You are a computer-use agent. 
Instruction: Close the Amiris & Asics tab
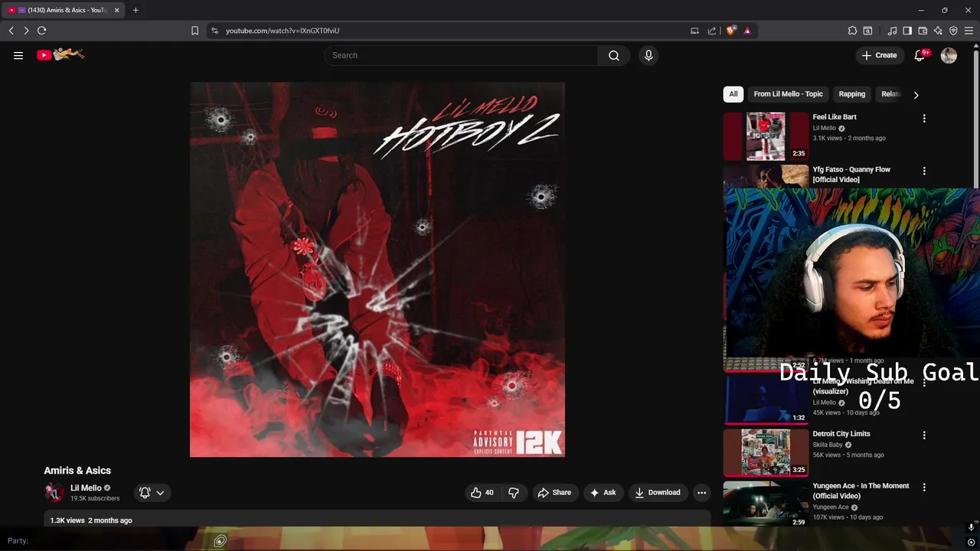(x=117, y=10)
